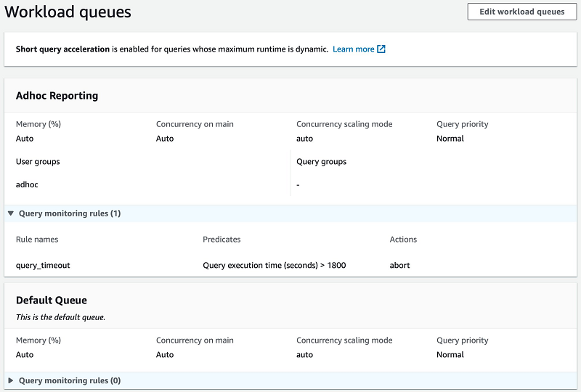Viewport: 581px width, 392px height.
Task: Click the Rule names column header
Action: tap(37, 239)
